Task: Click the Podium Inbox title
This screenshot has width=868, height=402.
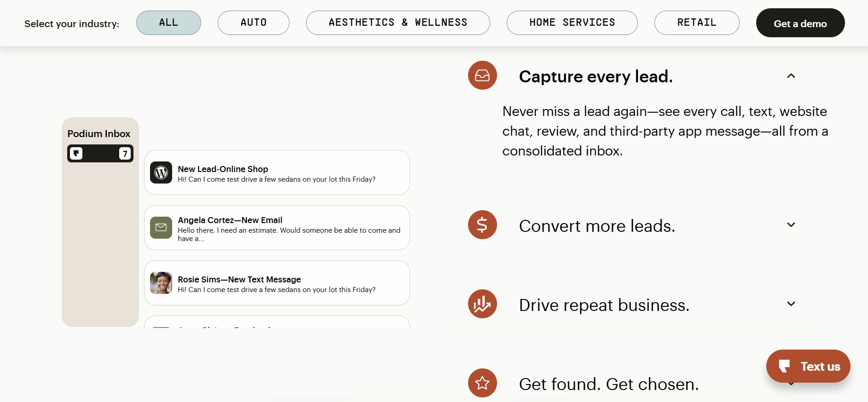Action: click(99, 134)
